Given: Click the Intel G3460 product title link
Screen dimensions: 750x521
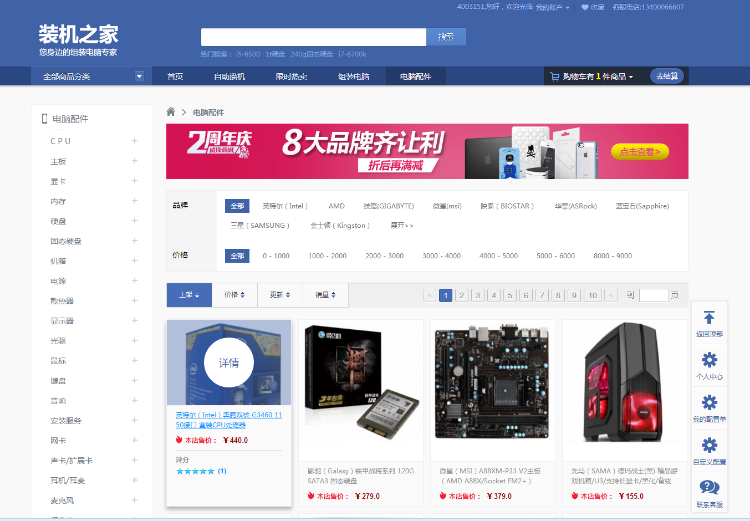Looking at the screenshot, I should (x=229, y=420).
